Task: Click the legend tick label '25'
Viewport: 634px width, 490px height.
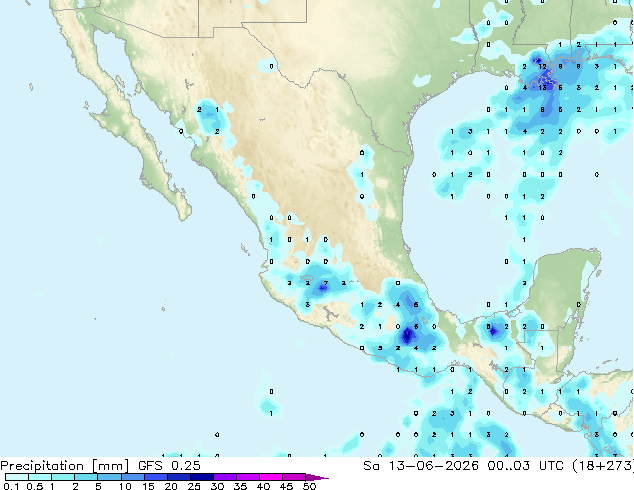Action: tap(194, 486)
